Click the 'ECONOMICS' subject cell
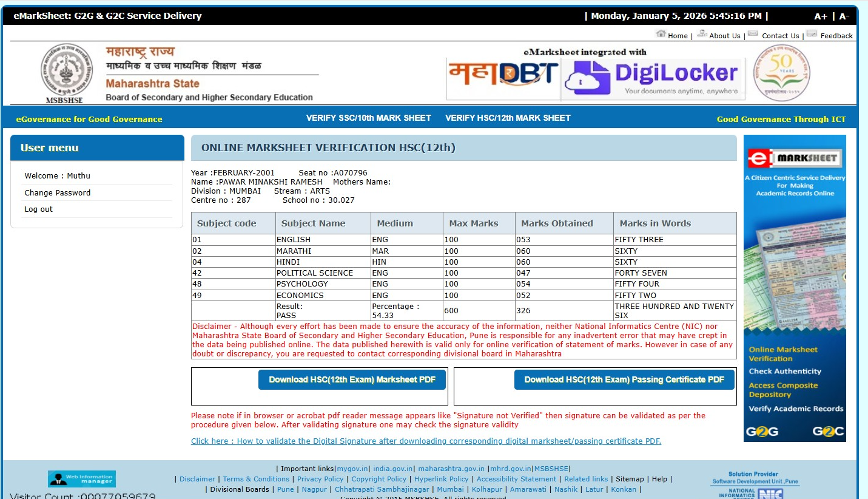 coord(323,296)
